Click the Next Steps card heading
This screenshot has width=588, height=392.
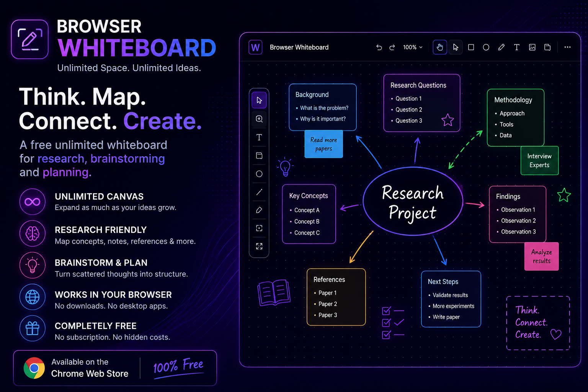point(443,282)
